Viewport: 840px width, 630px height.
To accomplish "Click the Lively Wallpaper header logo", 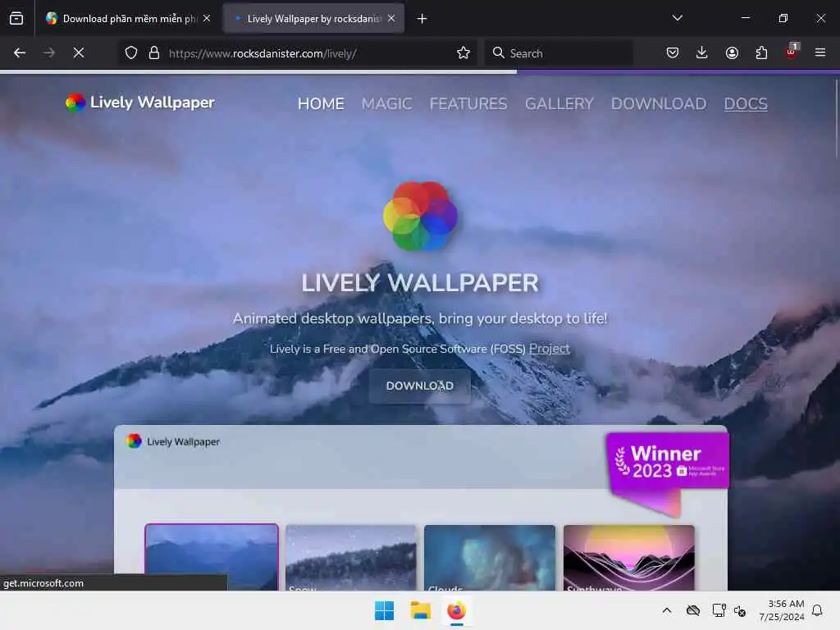I will point(139,103).
